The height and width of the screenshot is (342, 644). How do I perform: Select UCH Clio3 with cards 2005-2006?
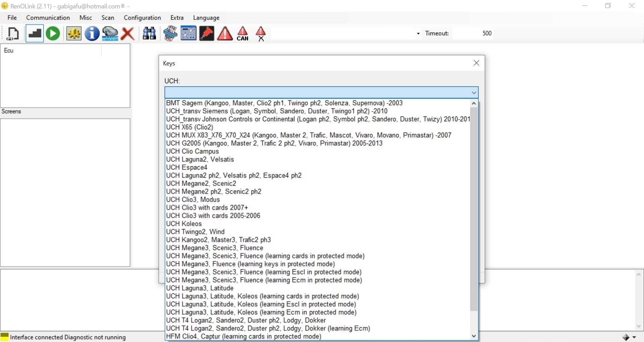click(x=318, y=216)
